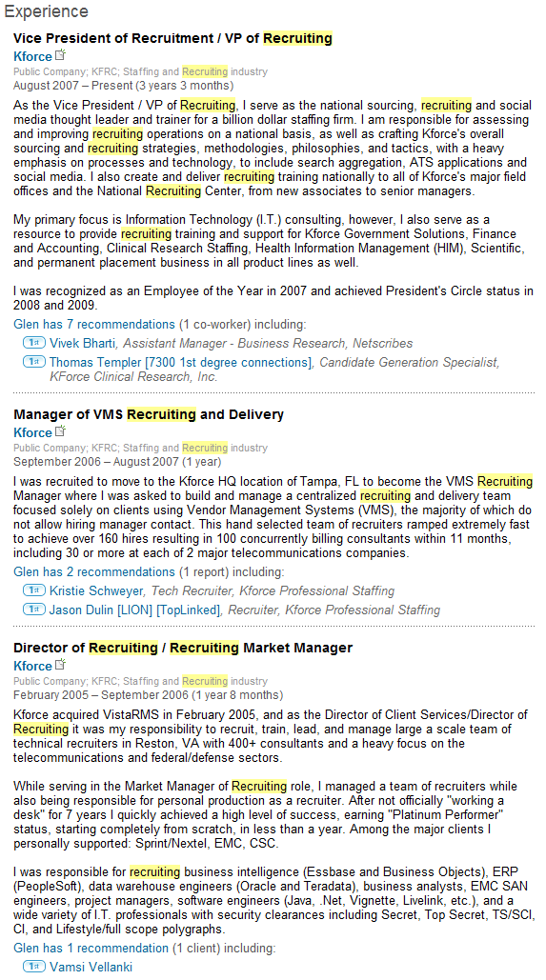Visit Kristie Schweyer's profile

(96, 590)
